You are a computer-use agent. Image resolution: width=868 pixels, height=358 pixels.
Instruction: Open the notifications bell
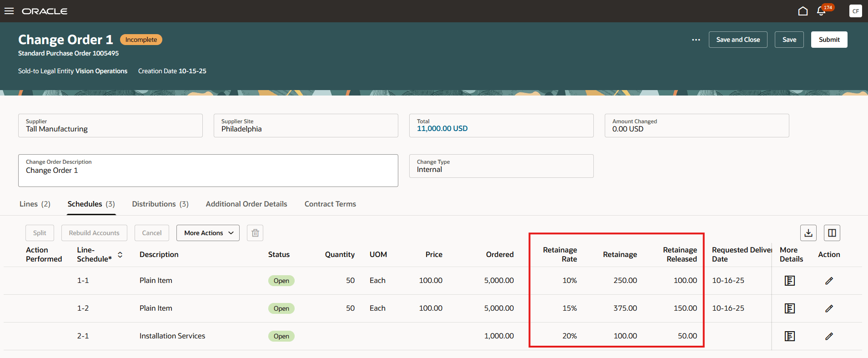[821, 11]
